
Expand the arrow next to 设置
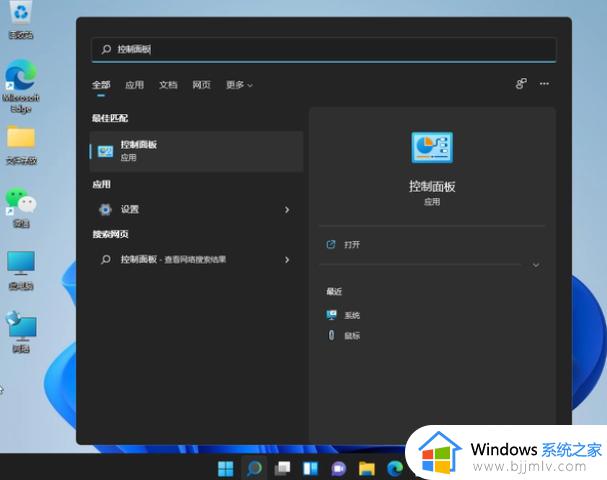287,209
